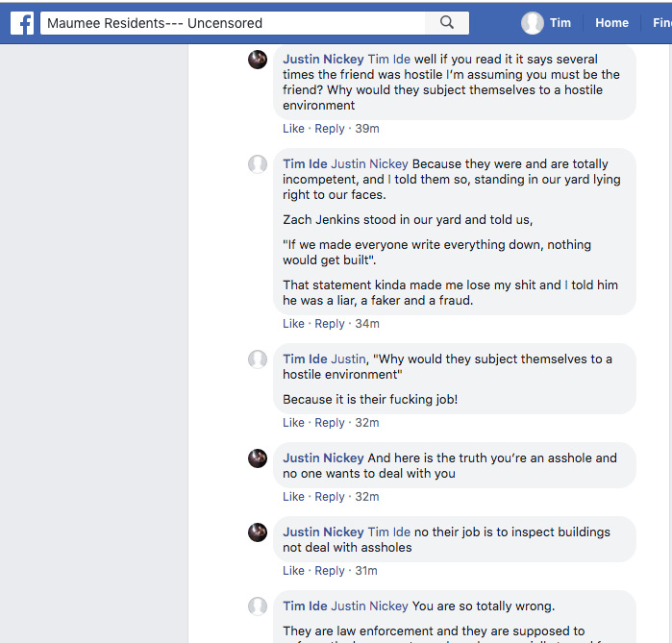Viewport: 672px width, 643px height.
Task: Click the 34m timestamp link
Action: (367, 324)
